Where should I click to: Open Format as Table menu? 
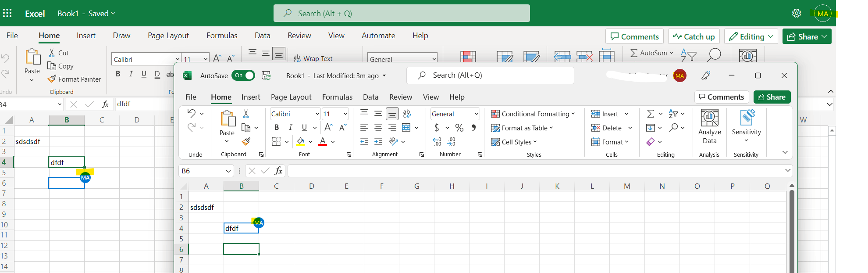(x=522, y=128)
